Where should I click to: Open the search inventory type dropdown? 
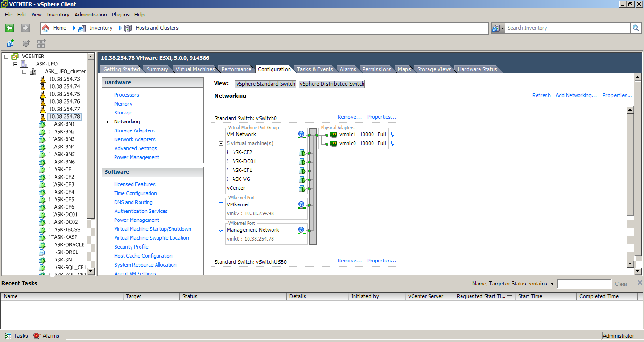coord(498,28)
